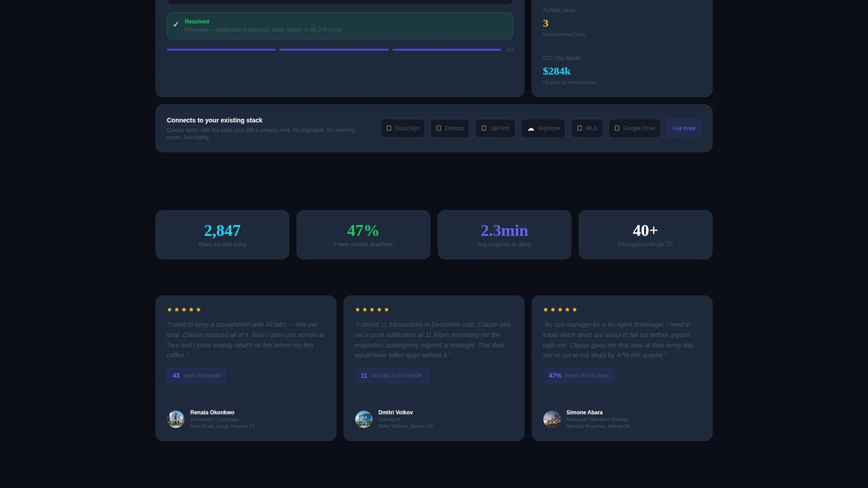
Task: Click the Review before Friday note
Action: 564,35
